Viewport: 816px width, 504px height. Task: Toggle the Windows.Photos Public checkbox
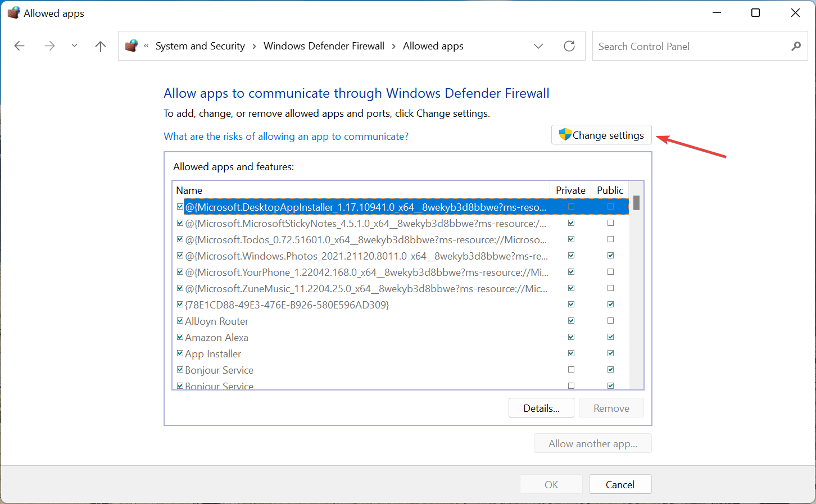[x=610, y=256]
